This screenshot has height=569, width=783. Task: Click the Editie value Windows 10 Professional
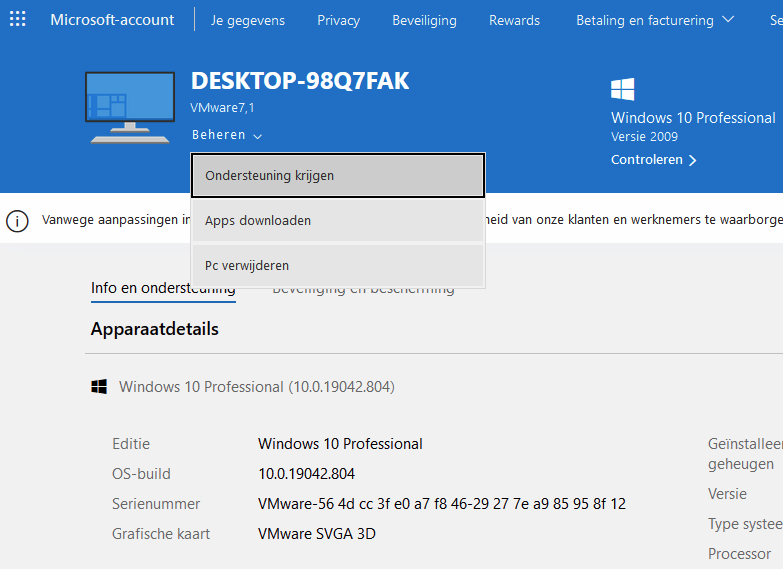(x=340, y=444)
